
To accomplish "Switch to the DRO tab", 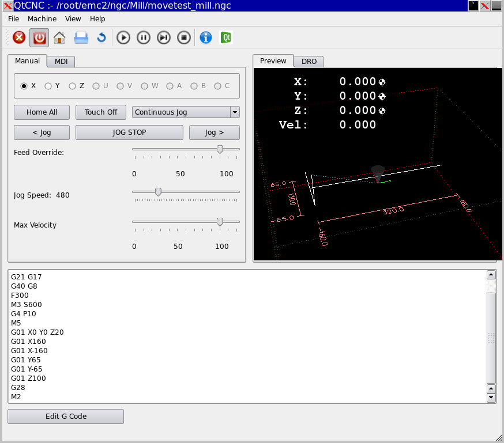I will (309, 62).
